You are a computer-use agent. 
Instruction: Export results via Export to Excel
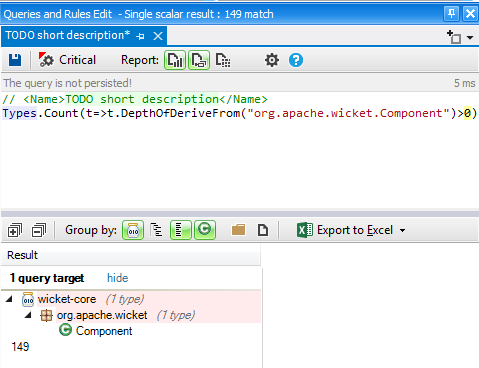pyautogui.click(x=345, y=230)
